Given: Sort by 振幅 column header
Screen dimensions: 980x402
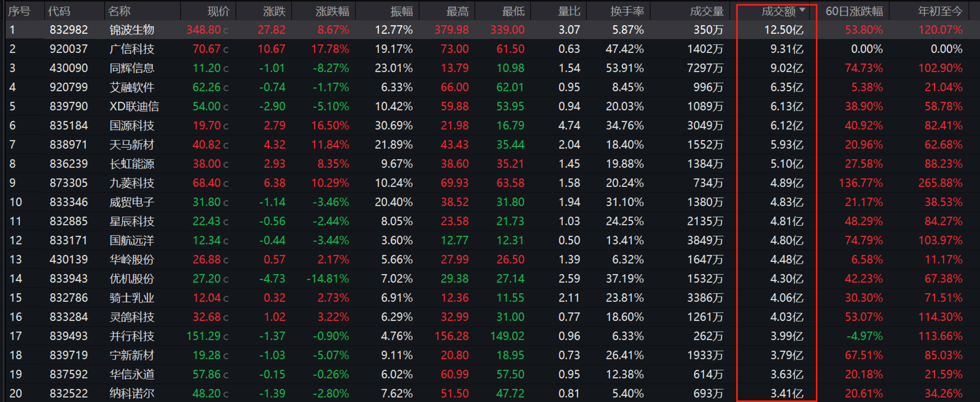Looking at the screenshot, I should [x=402, y=11].
